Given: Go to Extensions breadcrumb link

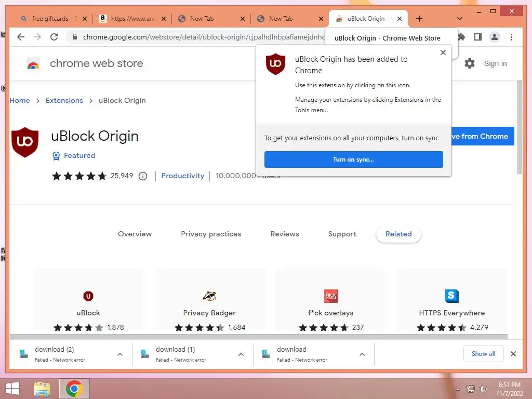Looking at the screenshot, I should (64, 100).
